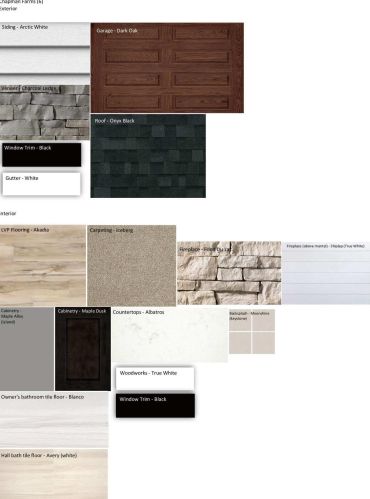Image resolution: width=370 pixels, height=499 pixels.
Task: Select the interior Window Trim Black swatch
Action: point(155,405)
